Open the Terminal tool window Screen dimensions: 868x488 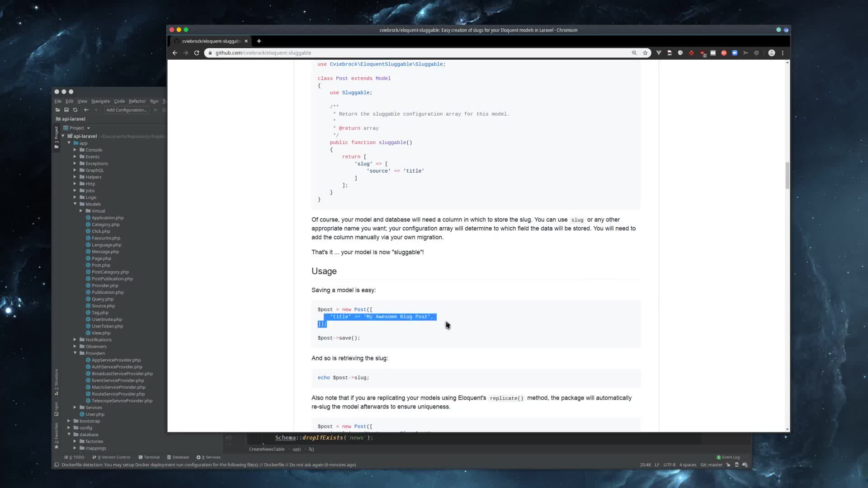click(x=149, y=457)
